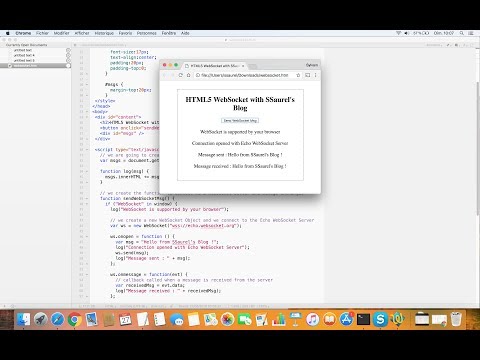Open a new tab in Chrome
Viewport: 480px width, 360px height.
click(253, 66)
